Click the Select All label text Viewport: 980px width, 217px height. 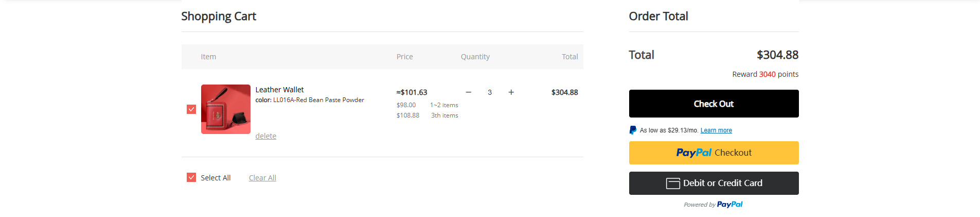[216, 178]
